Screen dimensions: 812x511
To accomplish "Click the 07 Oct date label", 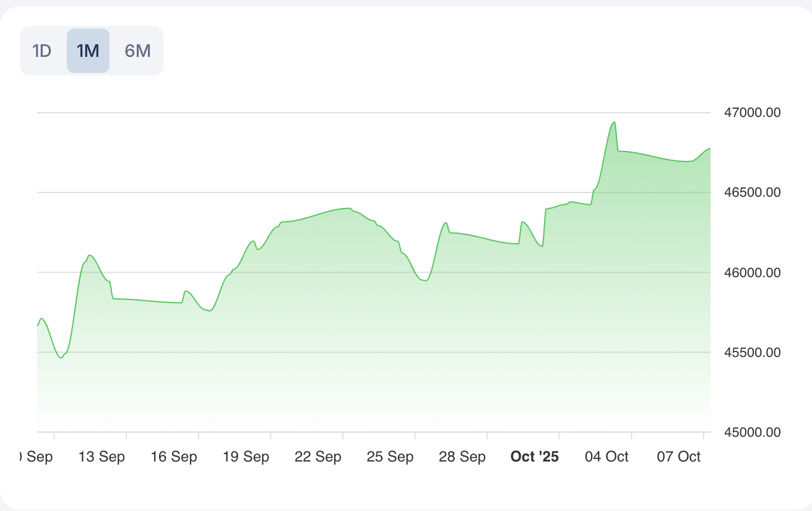I will [679, 457].
